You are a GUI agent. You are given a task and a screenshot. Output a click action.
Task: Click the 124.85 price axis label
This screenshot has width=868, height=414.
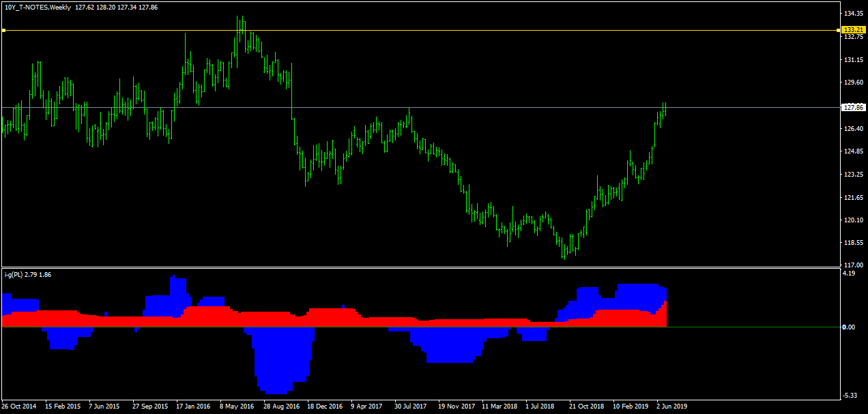(x=854, y=151)
